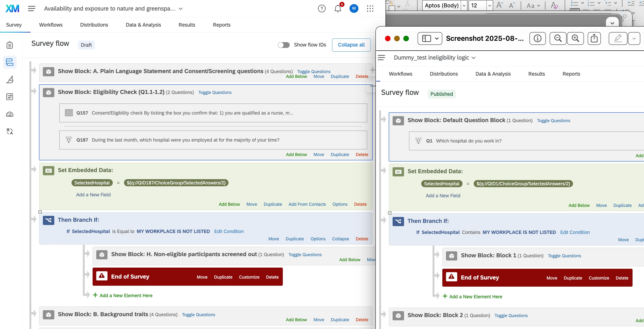Delete the Eligibility Check block

pos(362,154)
